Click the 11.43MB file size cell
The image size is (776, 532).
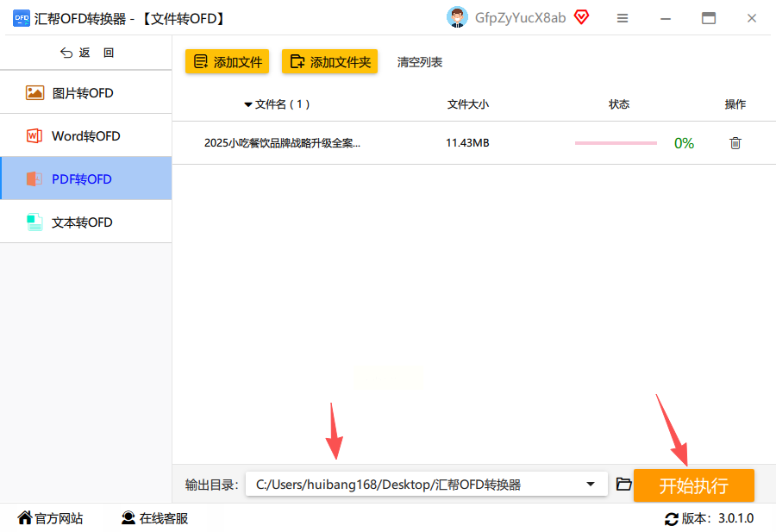(x=467, y=143)
